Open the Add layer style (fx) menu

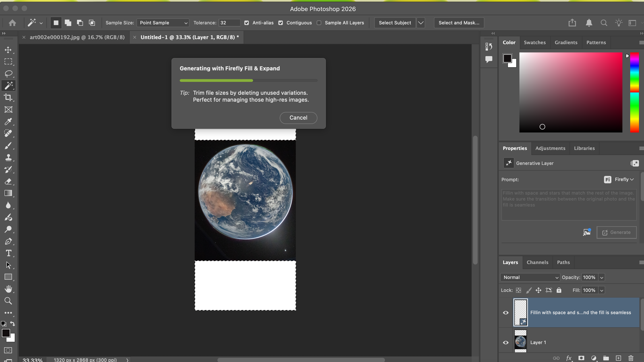pyautogui.click(x=569, y=358)
